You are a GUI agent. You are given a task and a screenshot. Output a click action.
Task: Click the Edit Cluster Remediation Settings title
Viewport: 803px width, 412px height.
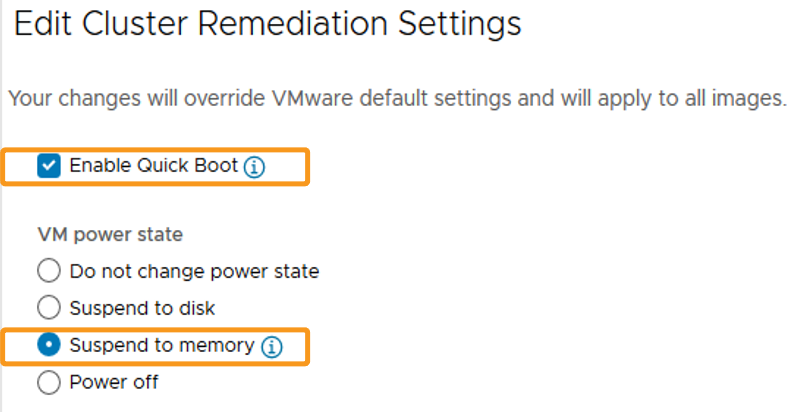click(x=267, y=24)
